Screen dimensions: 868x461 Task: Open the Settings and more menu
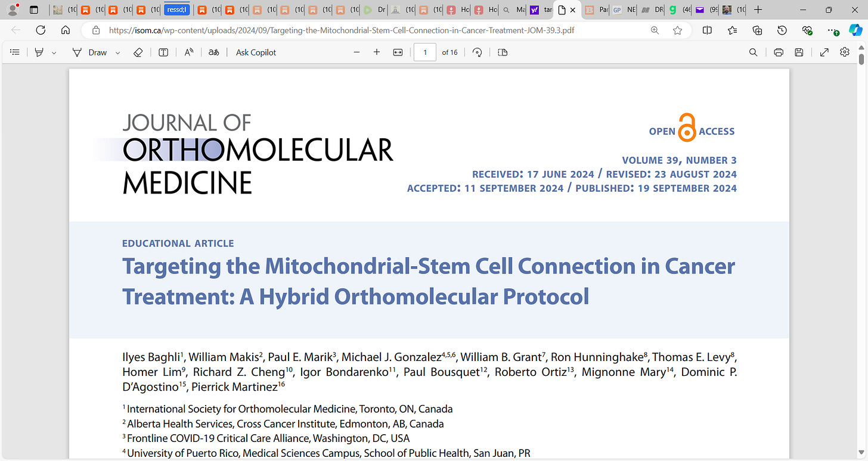pyautogui.click(x=833, y=30)
